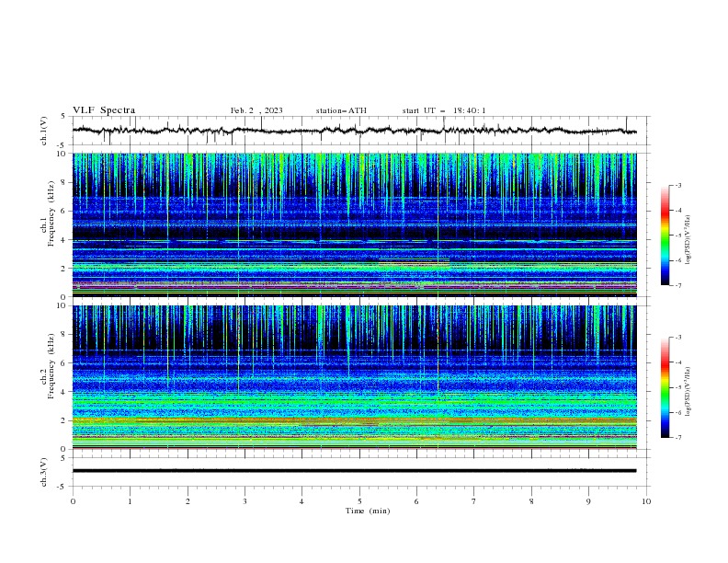Click time axis tick label "2"
The height and width of the screenshot is (563, 728).
click(x=188, y=501)
